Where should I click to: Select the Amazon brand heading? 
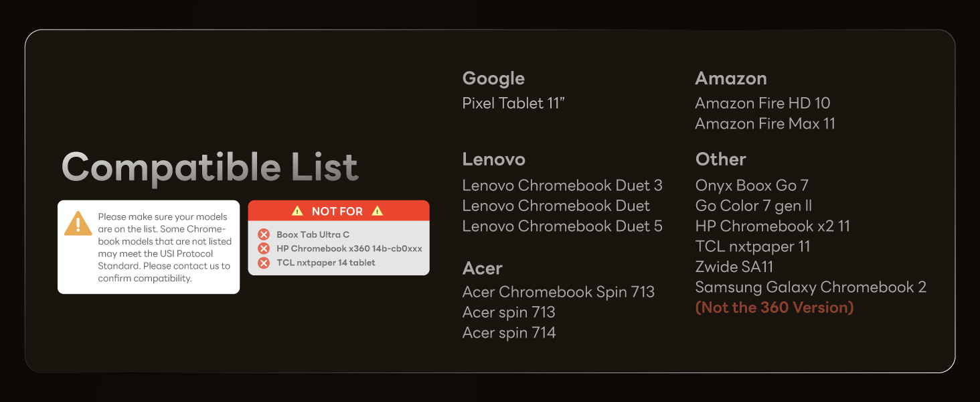coord(730,78)
